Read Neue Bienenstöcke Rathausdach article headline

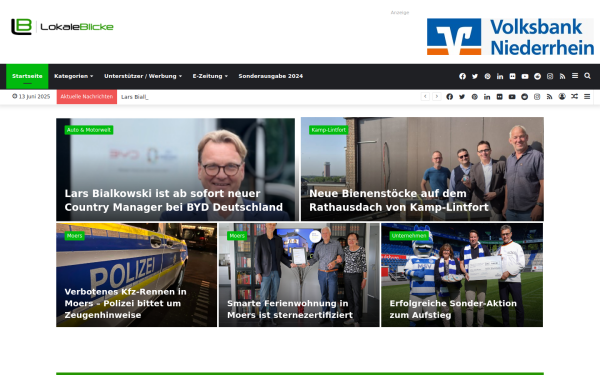point(399,200)
